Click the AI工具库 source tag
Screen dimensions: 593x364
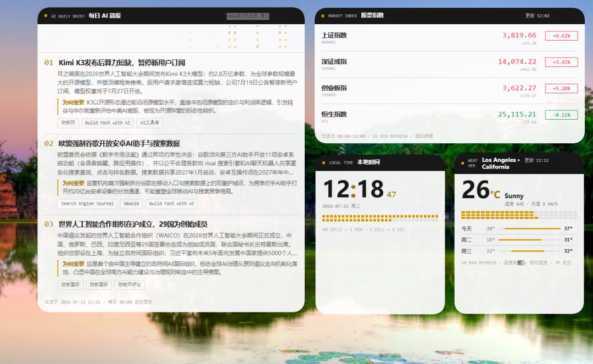pos(150,123)
